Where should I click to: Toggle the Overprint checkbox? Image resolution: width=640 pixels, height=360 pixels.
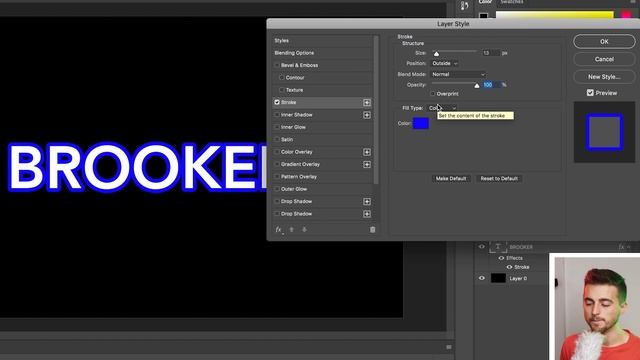tap(433, 94)
